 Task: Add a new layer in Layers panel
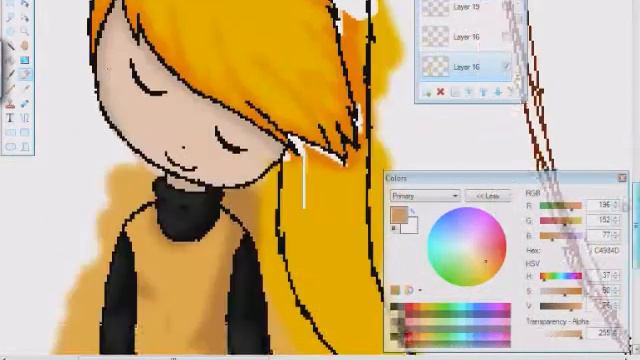tap(427, 92)
